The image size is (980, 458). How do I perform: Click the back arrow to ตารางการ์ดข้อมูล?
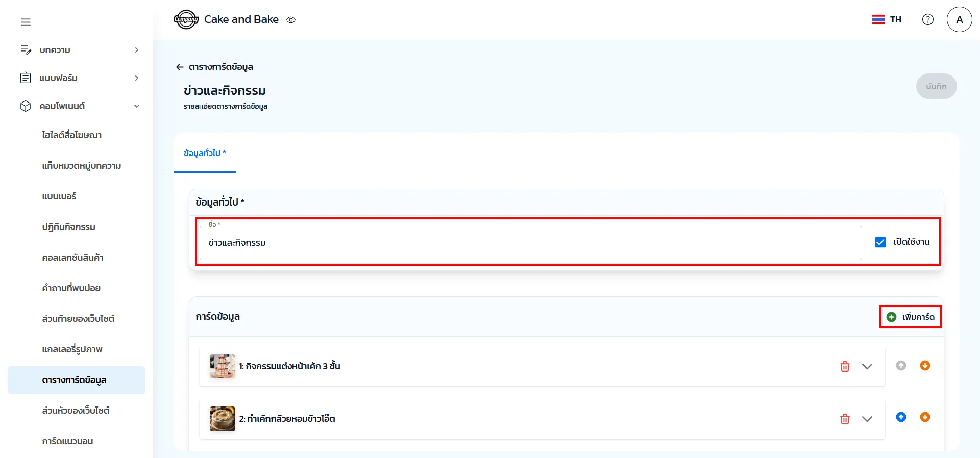(x=180, y=67)
